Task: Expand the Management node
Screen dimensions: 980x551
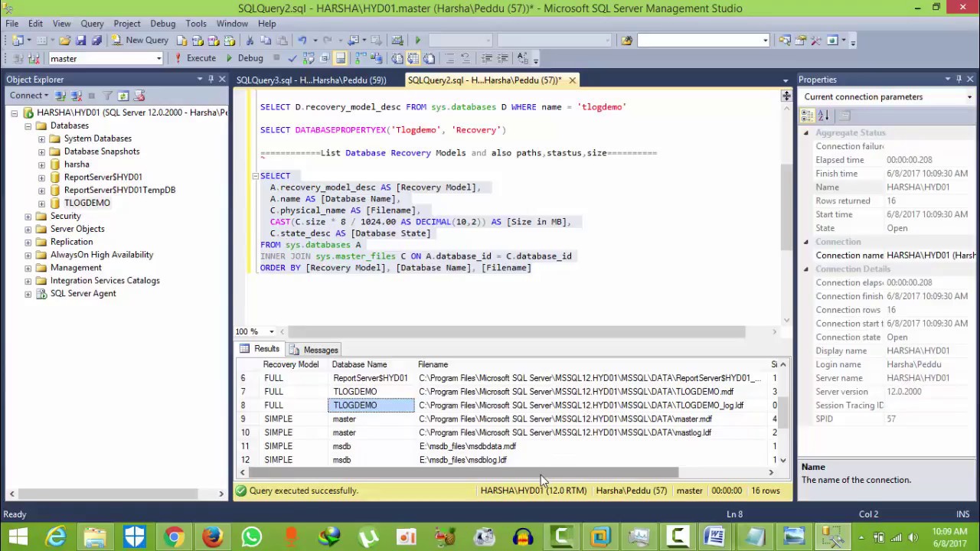Action: click(x=28, y=268)
